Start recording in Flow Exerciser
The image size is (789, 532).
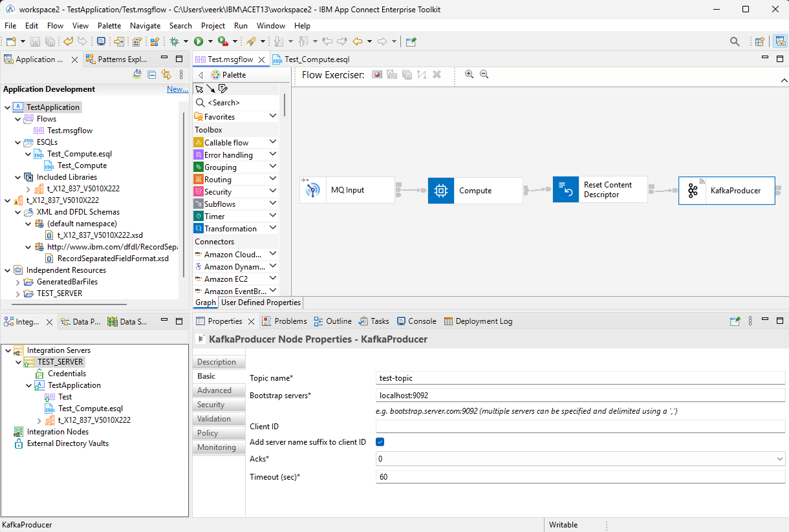pyautogui.click(x=376, y=75)
